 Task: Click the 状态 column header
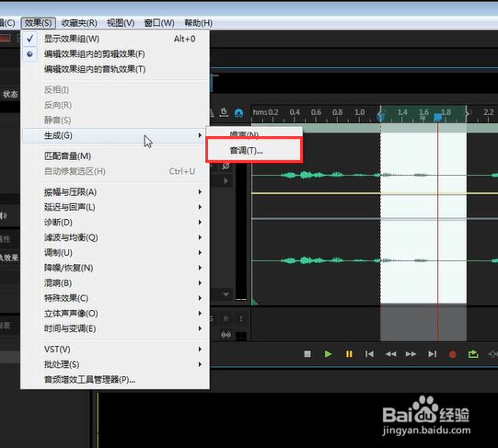tap(9, 95)
